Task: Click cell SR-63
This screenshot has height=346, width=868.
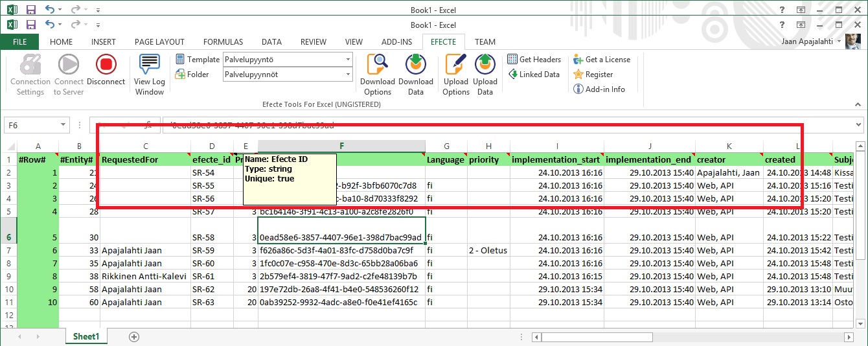Action: (x=212, y=302)
